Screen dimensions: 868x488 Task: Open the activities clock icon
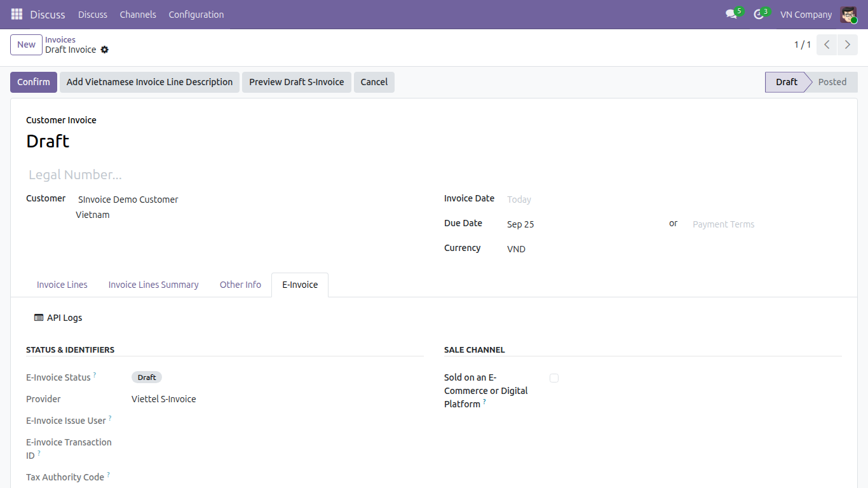point(759,14)
